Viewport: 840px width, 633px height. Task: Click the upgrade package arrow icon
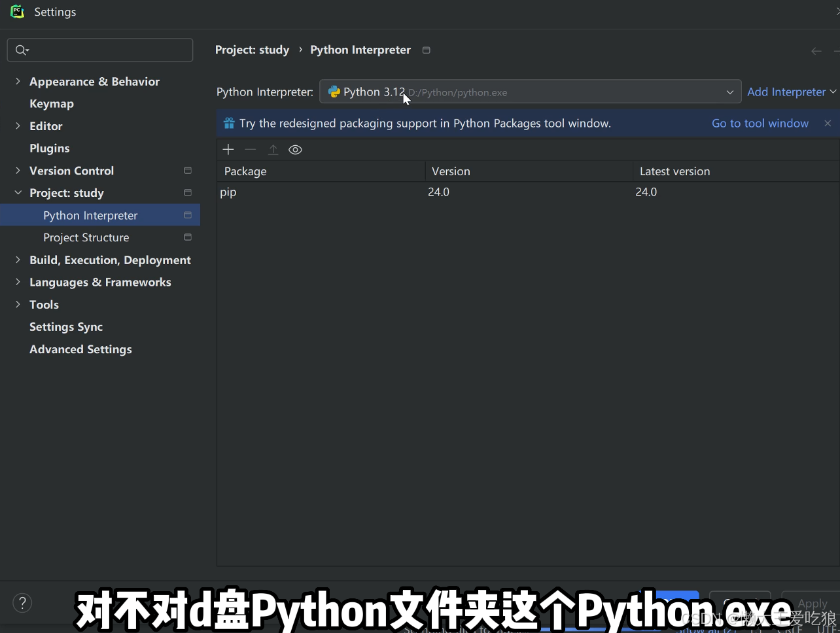(273, 150)
